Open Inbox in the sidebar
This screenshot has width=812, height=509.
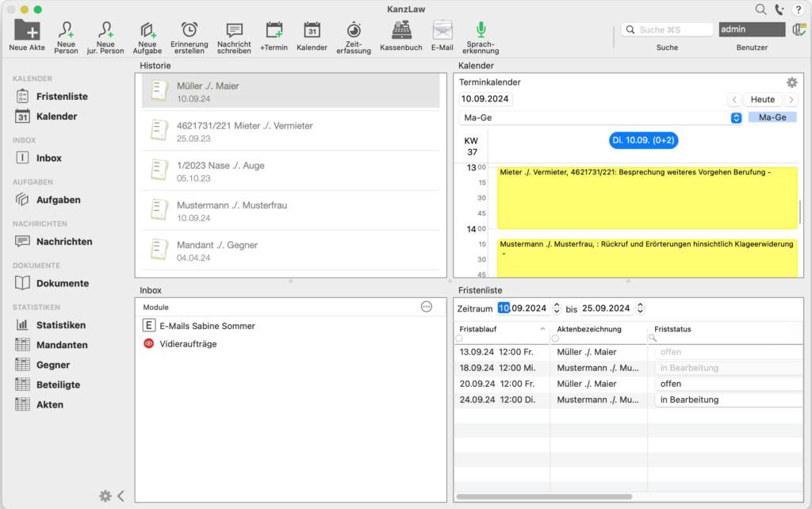point(39,158)
